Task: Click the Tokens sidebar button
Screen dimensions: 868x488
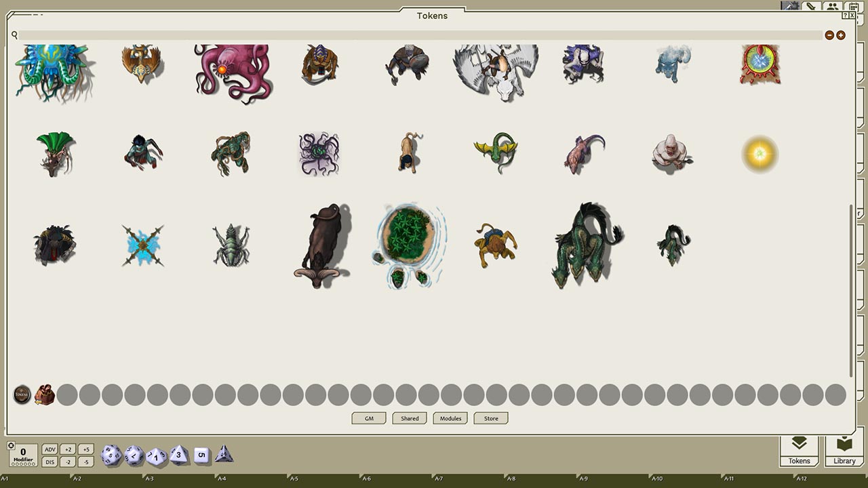Action: 799,450
